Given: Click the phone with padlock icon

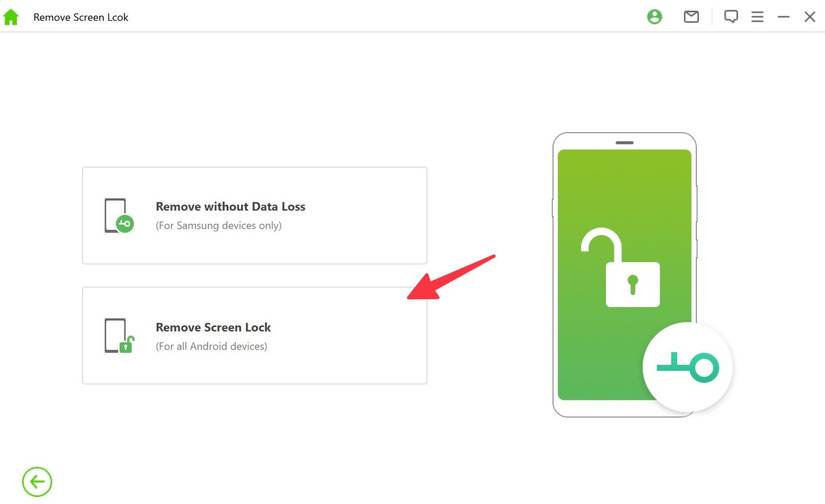Looking at the screenshot, I should (119, 336).
